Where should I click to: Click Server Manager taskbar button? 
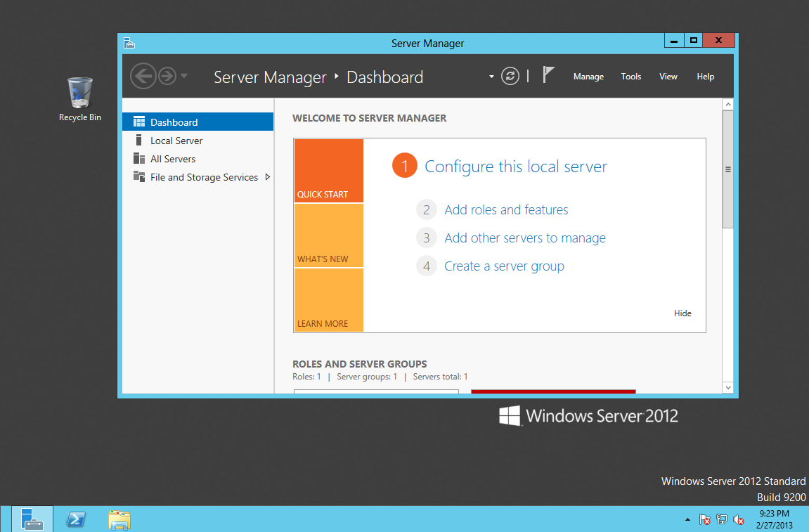coord(32,519)
